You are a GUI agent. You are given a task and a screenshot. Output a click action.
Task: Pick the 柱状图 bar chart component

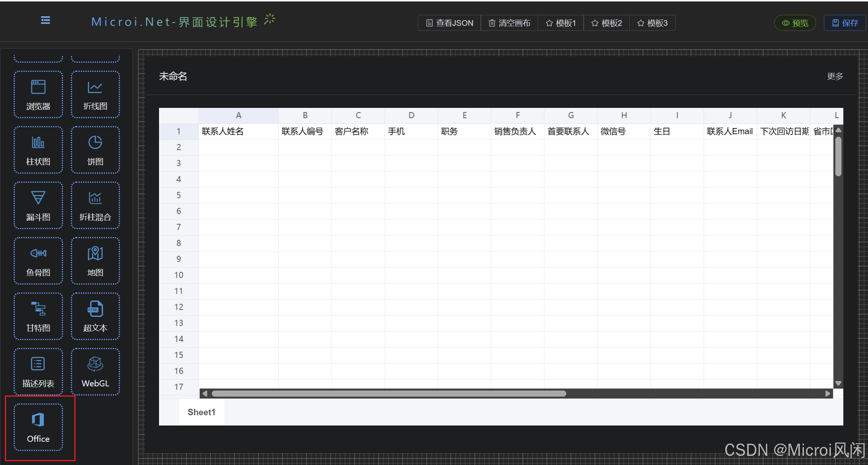point(38,150)
